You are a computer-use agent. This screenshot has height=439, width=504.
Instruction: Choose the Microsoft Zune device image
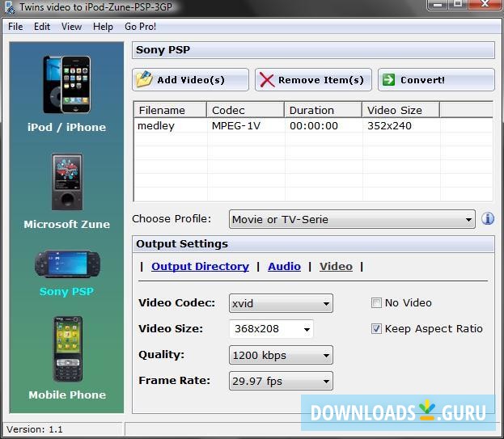(x=67, y=182)
